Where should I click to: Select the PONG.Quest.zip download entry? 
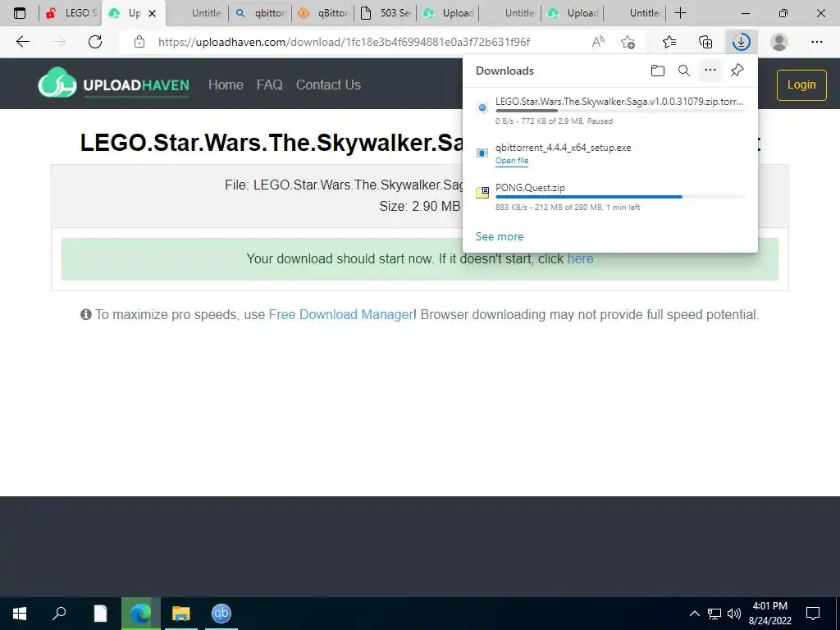coord(610,197)
